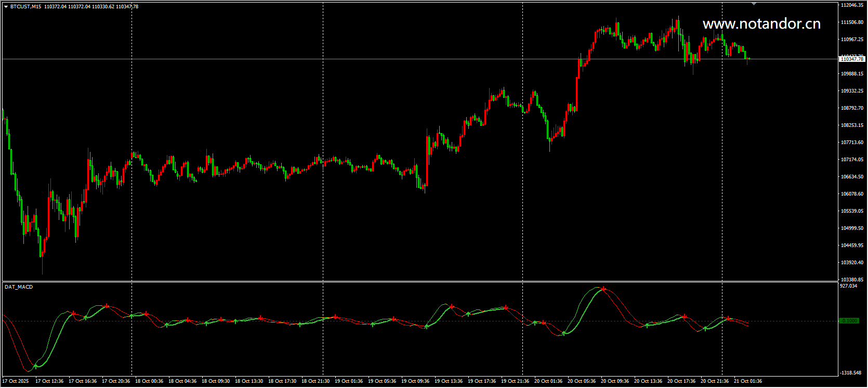The width and height of the screenshot is (868, 388).
Task: Click price scale value 112046.35
Action: point(852,5)
